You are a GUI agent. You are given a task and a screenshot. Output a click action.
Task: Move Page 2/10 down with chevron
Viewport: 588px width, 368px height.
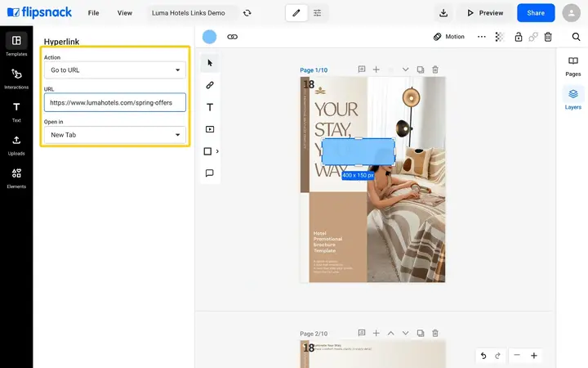click(405, 333)
